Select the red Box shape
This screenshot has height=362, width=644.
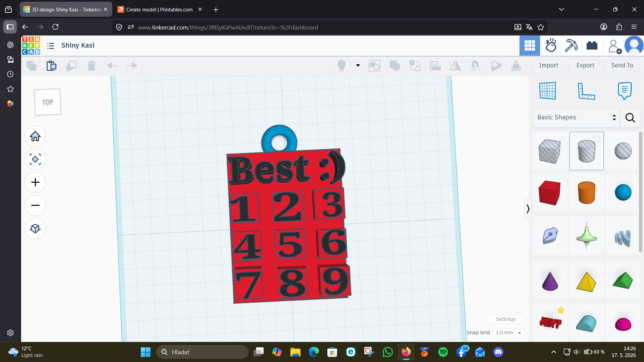tap(549, 193)
